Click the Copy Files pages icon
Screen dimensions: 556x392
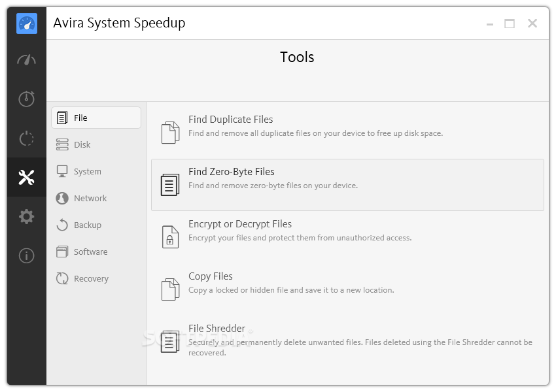coord(171,289)
